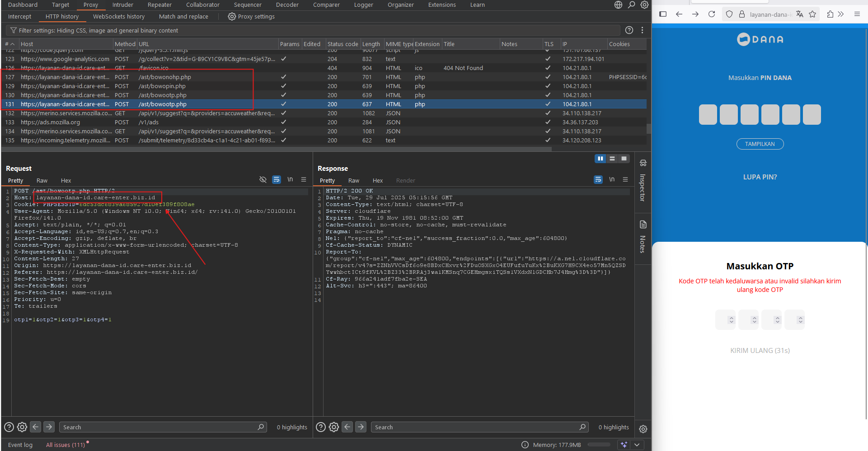Viewport: 868px width, 451px height.
Task: Toggle Firefox sidebar icon
Action: click(x=663, y=14)
